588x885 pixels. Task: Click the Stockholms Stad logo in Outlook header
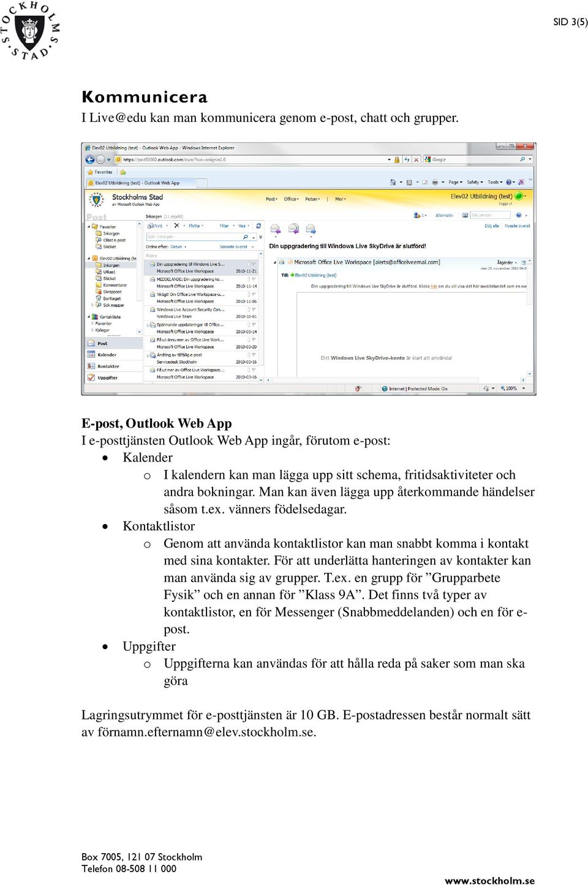pyautogui.click(x=97, y=199)
